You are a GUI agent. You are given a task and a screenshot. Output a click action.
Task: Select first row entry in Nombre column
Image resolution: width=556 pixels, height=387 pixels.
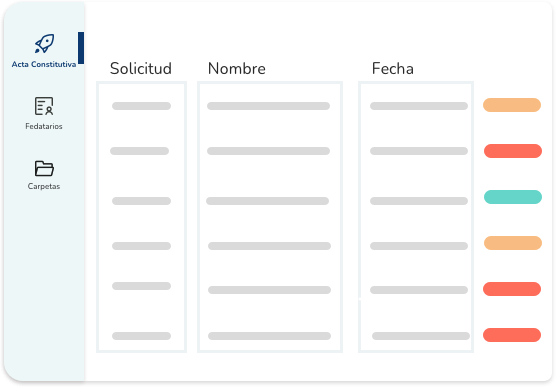[268, 106]
